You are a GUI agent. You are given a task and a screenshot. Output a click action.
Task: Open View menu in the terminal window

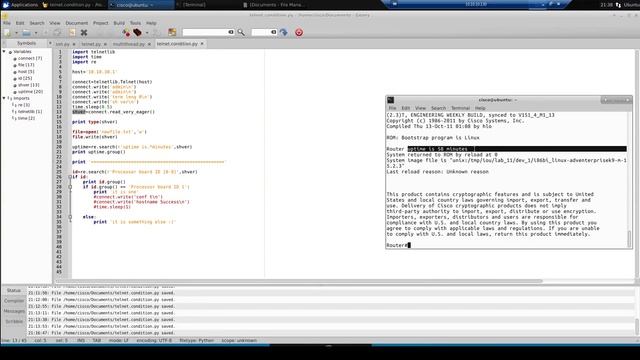420,108
